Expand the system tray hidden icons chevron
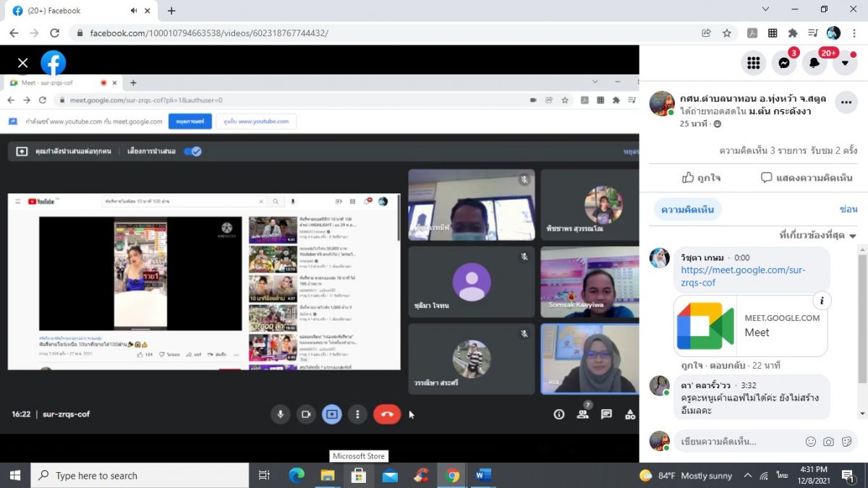Screen dimensions: 868x488 [x=747, y=476]
